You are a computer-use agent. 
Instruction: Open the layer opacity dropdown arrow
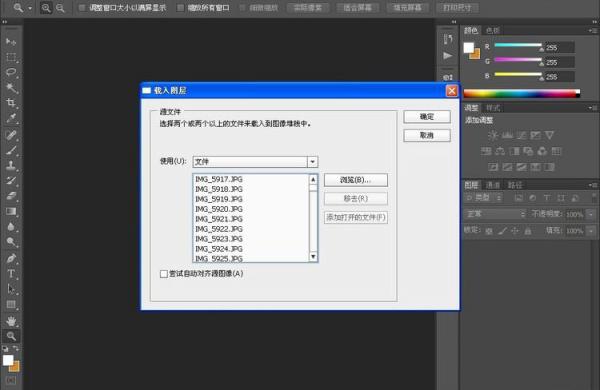592,214
